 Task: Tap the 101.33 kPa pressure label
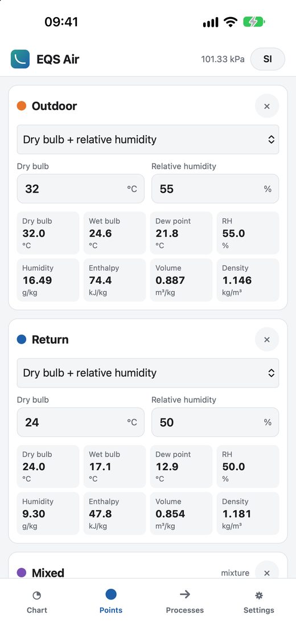(223, 59)
